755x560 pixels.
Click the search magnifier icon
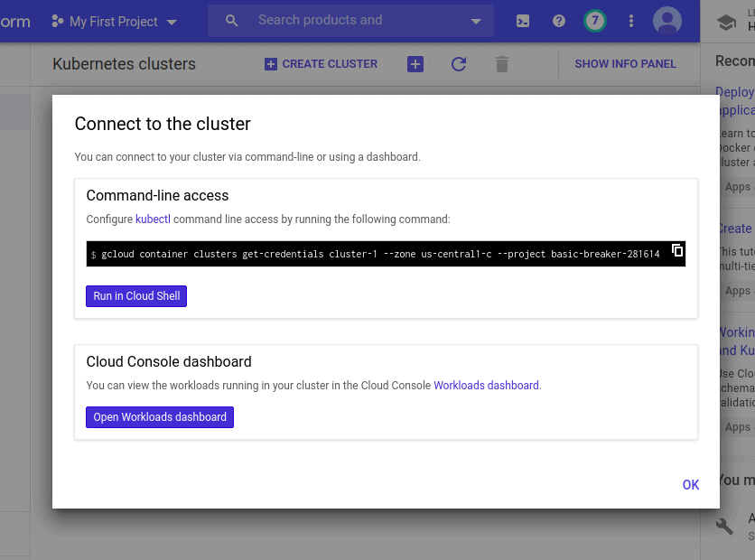pyautogui.click(x=231, y=21)
